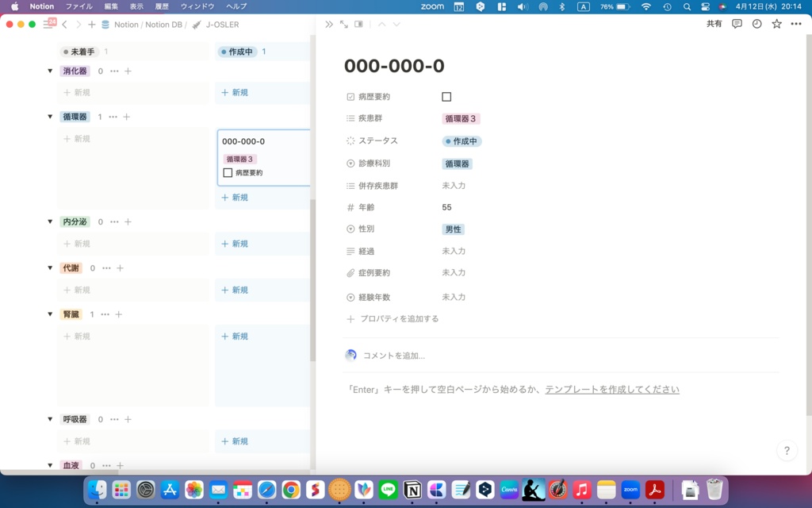
Task: Open ヘルプ menu in menu bar
Action: point(236,6)
